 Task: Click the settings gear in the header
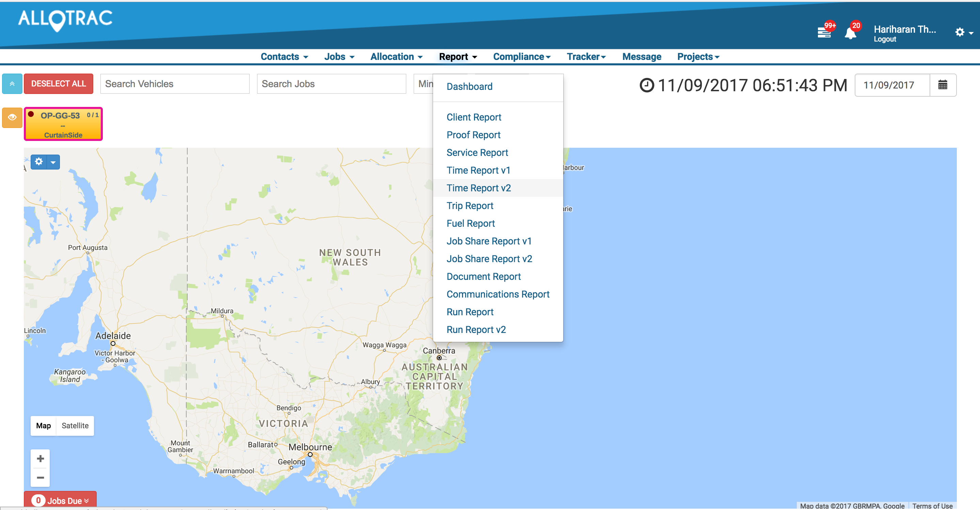pos(960,32)
